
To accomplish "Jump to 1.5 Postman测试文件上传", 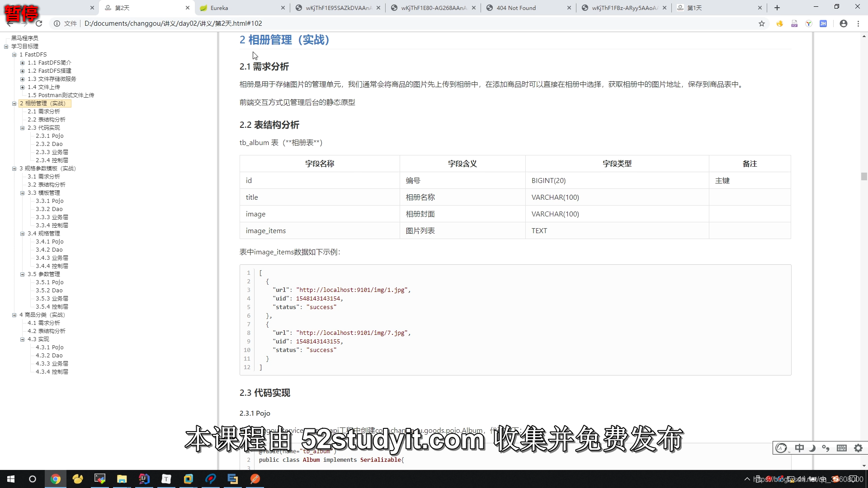I will 61,95.
